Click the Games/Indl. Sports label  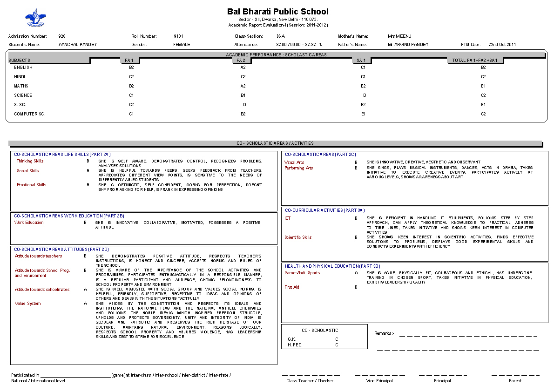302,273
